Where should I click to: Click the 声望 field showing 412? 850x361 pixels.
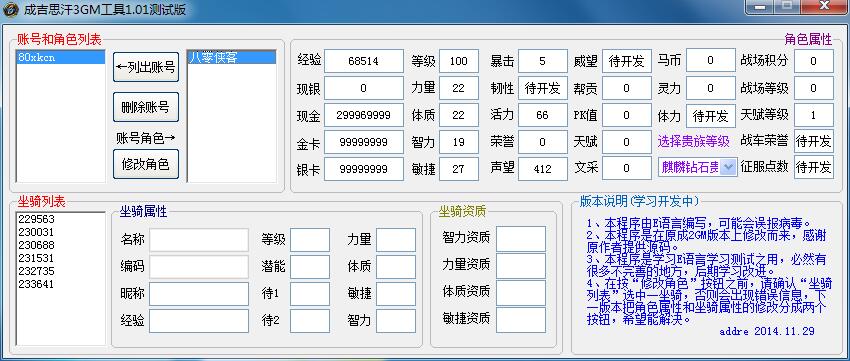coord(543,169)
